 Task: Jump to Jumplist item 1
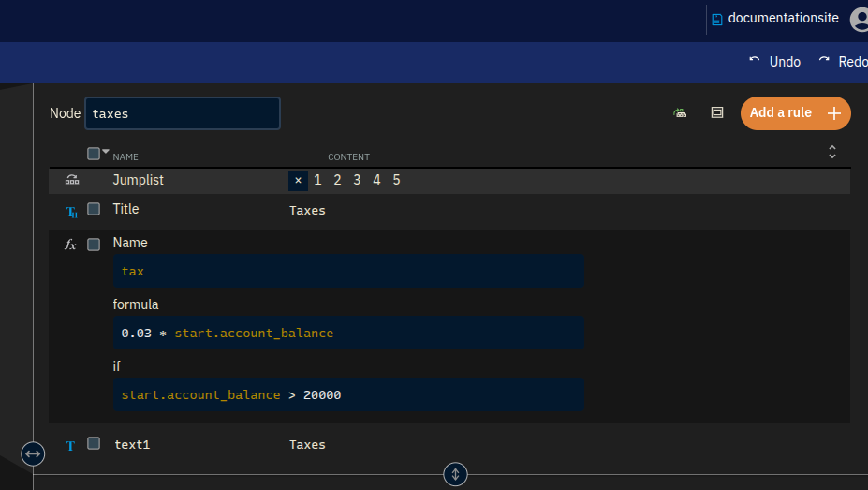click(317, 180)
